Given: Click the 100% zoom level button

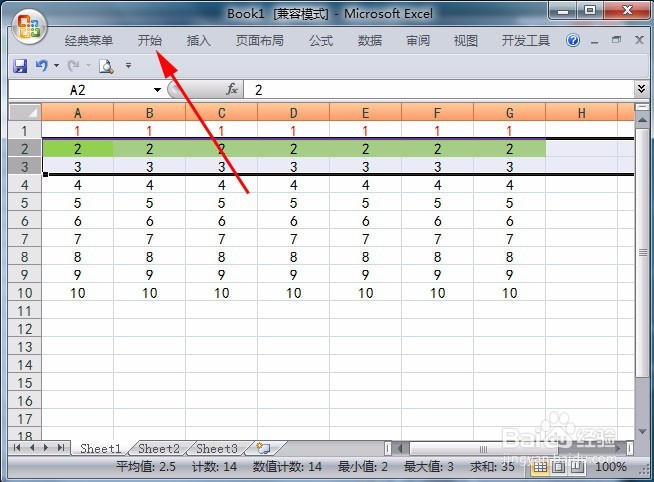Looking at the screenshot, I should click(611, 467).
